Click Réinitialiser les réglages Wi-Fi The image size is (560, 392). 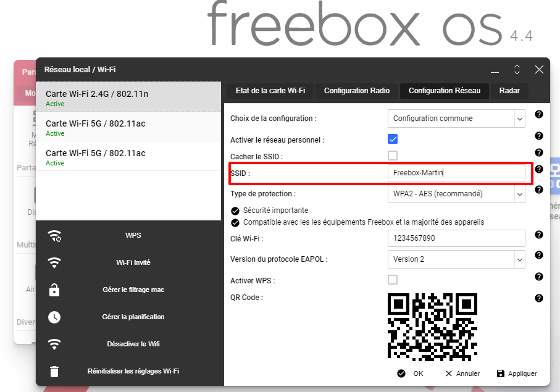coord(133,371)
